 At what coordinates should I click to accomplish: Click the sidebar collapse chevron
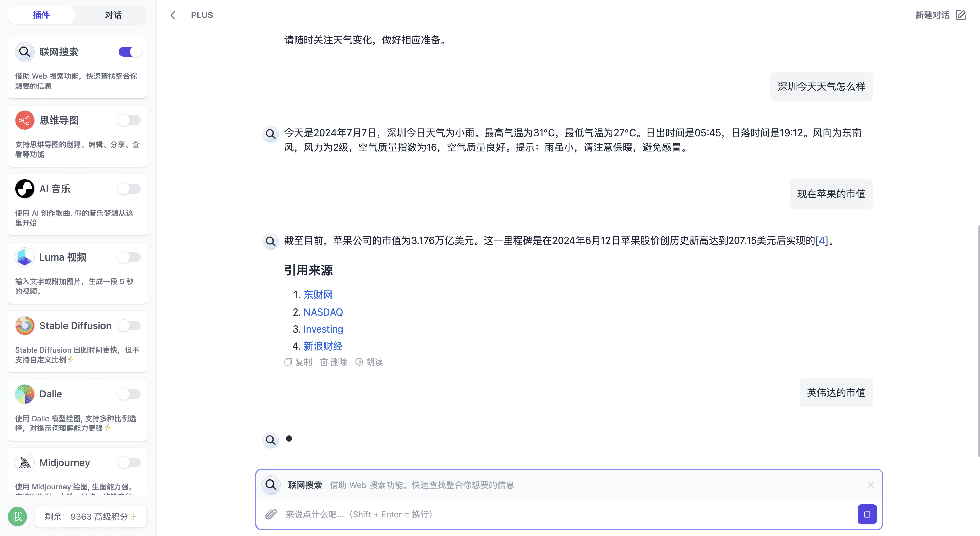point(173,15)
